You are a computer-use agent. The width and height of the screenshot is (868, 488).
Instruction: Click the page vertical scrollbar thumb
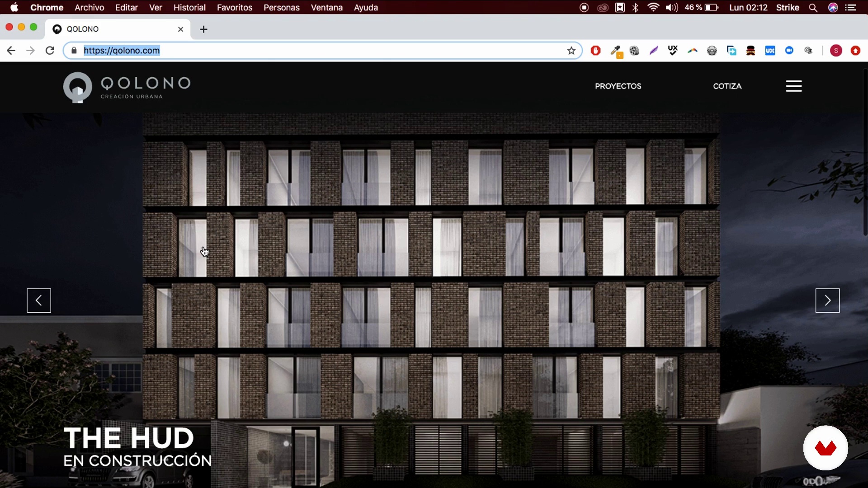(865, 151)
